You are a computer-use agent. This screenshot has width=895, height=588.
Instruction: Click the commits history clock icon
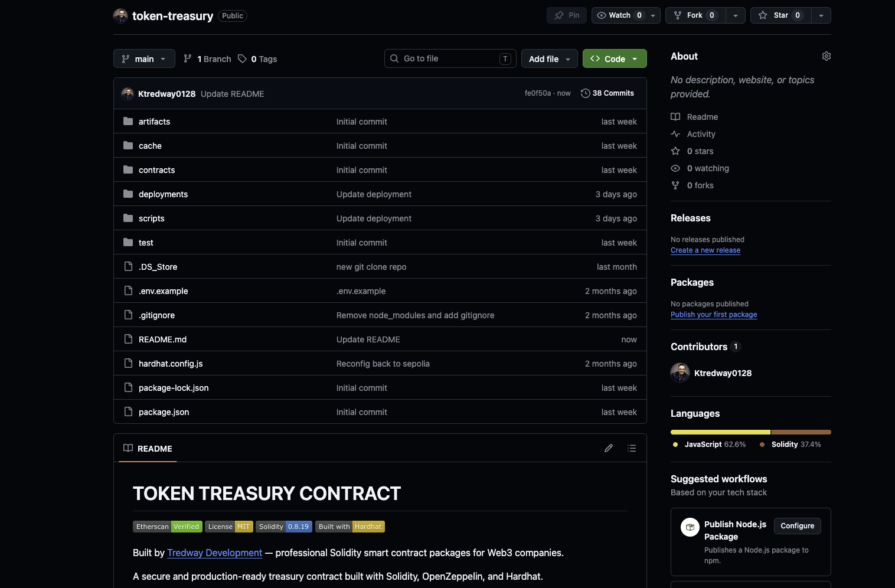(x=586, y=93)
